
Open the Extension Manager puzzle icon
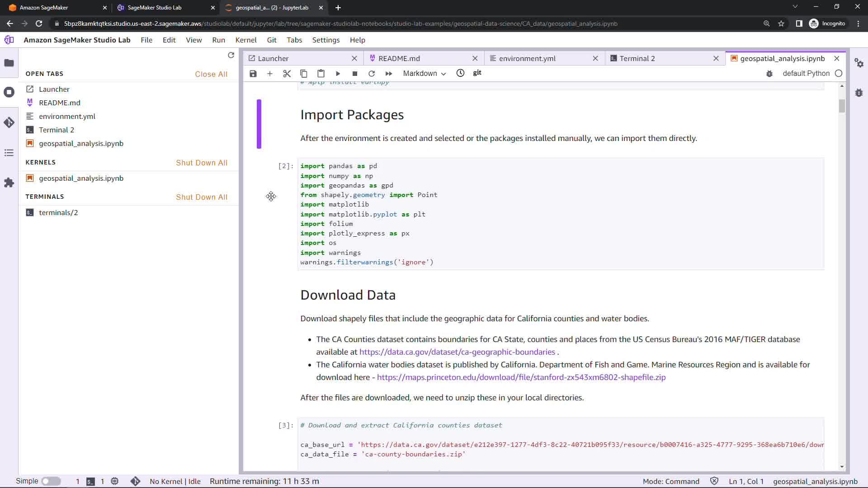[9, 183]
